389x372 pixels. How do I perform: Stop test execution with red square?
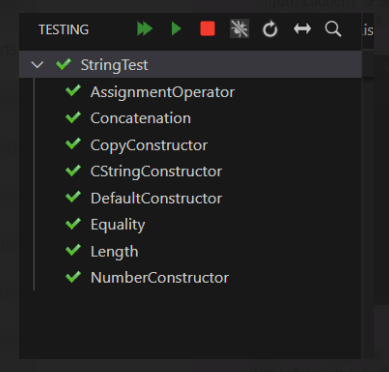207,29
